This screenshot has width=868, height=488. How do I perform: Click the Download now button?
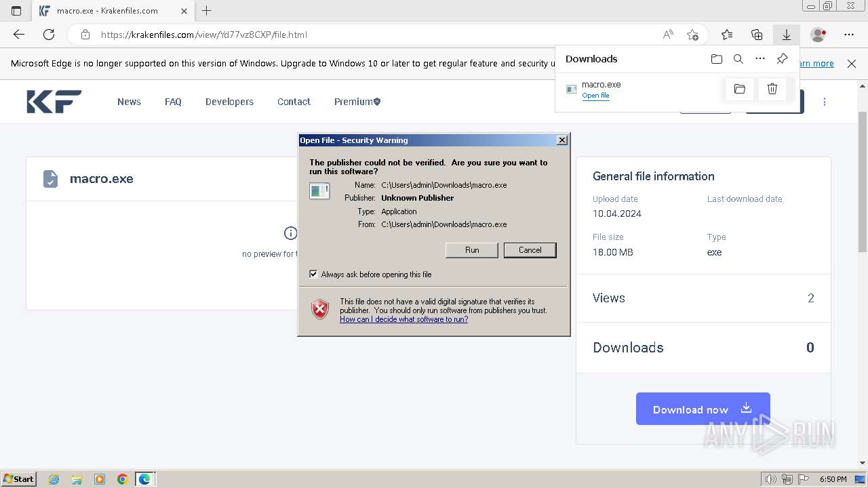click(703, 409)
